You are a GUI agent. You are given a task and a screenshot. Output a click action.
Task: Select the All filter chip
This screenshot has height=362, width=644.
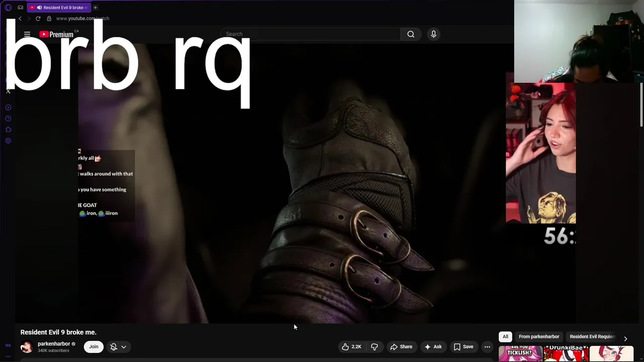505,336
